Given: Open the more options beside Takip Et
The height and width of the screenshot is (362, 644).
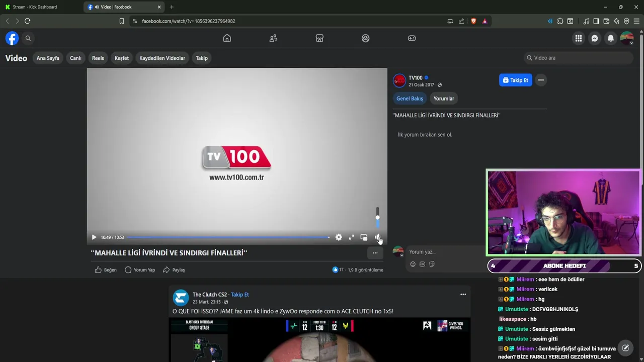Looking at the screenshot, I should [x=541, y=80].
